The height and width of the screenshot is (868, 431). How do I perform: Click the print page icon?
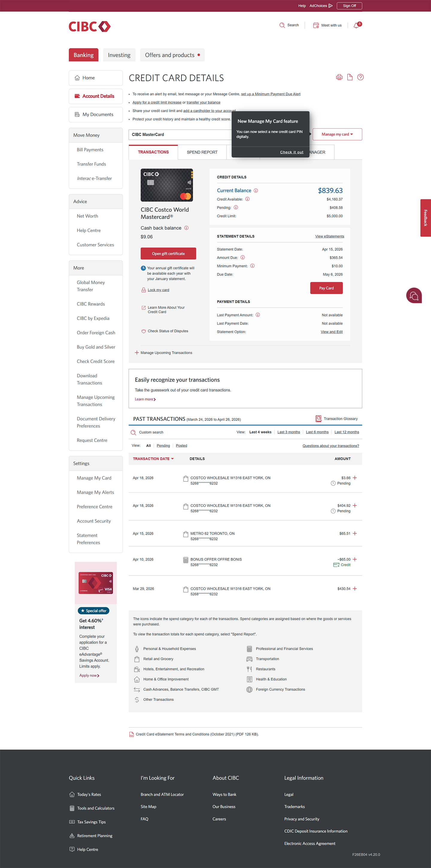point(339,77)
